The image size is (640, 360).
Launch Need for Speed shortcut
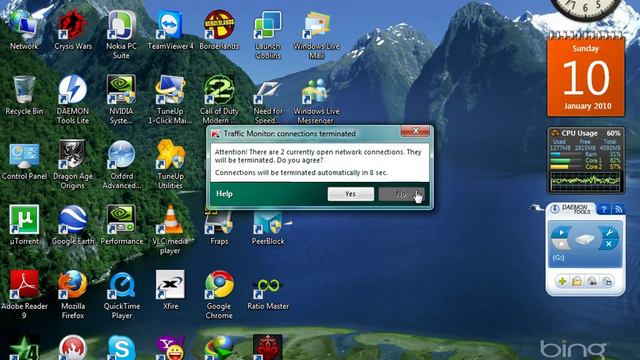click(x=268, y=100)
